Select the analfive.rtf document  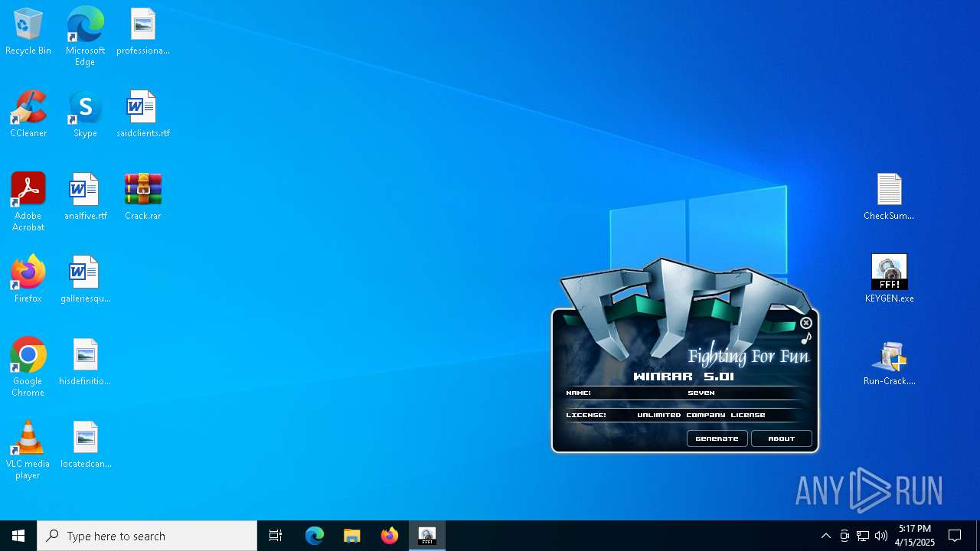(85, 197)
